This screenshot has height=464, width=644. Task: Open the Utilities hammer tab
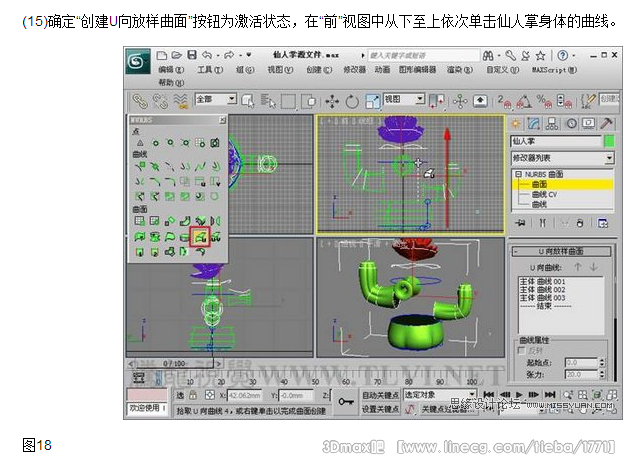point(606,124)
